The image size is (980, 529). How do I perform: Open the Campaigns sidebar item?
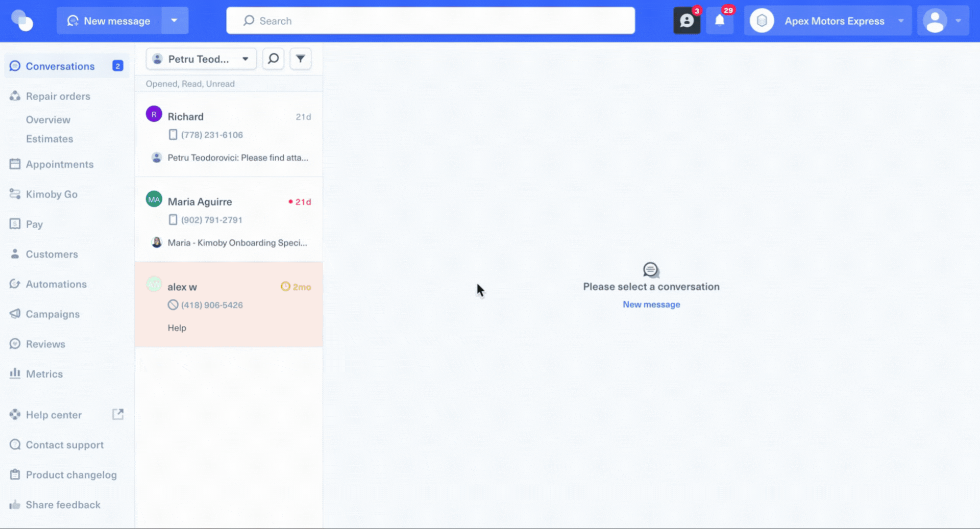point(53,314)
